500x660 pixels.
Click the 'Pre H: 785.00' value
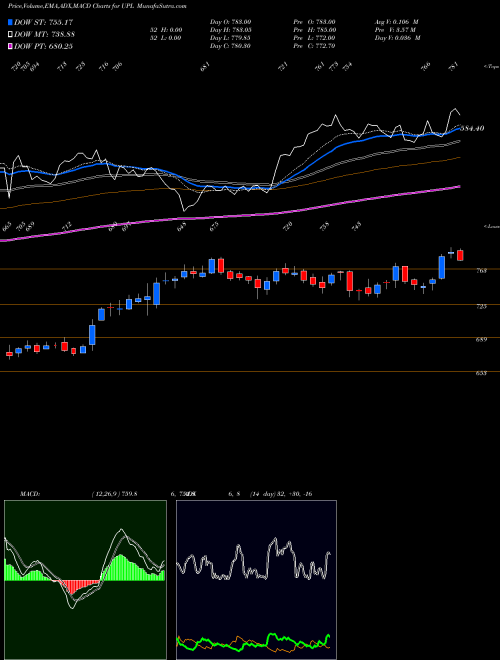[x=314, y=30]
